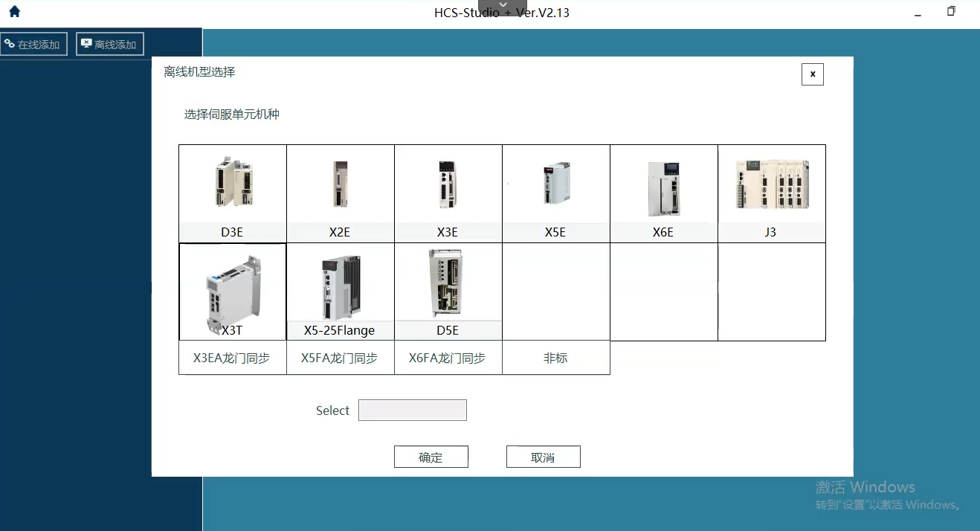Choose the 非标 non-standard option
The width and height of the screenshot is (980, 531).
(x=556, y=358)
